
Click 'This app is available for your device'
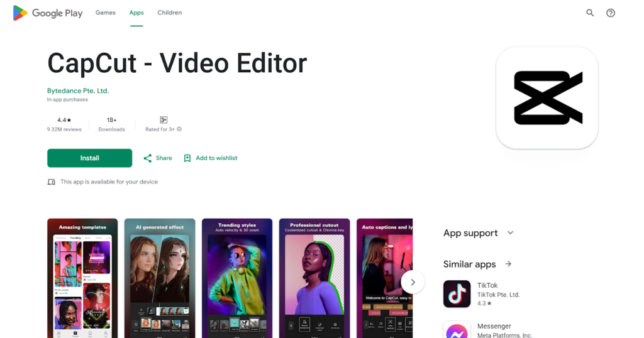tap(109, 182)
